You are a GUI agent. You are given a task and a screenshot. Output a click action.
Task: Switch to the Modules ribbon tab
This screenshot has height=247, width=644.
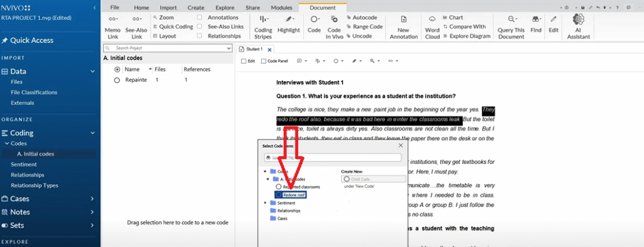pyautogui.click(x=281, y=8)
